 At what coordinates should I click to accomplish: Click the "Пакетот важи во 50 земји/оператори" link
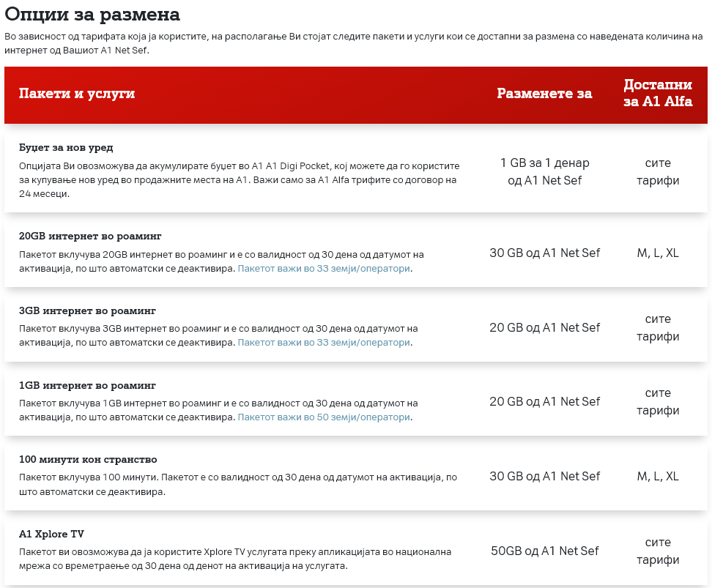pyautogui.click(x=325, y=417)
